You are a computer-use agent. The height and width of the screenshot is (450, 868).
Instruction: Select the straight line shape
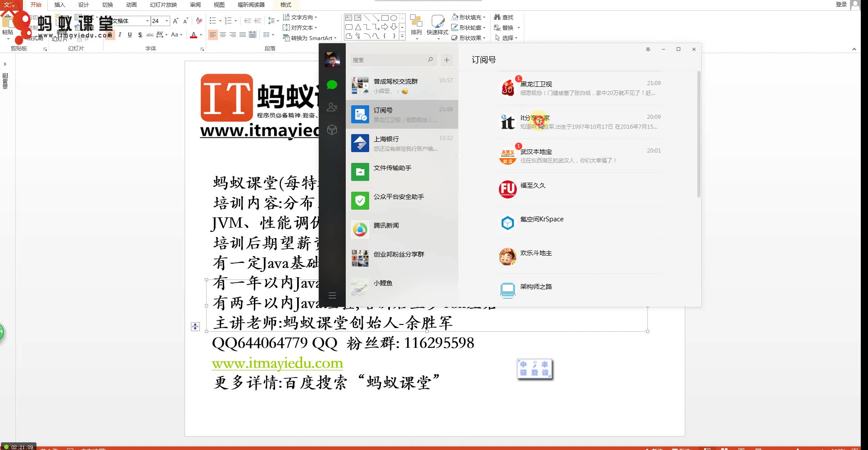pos(367,18)
